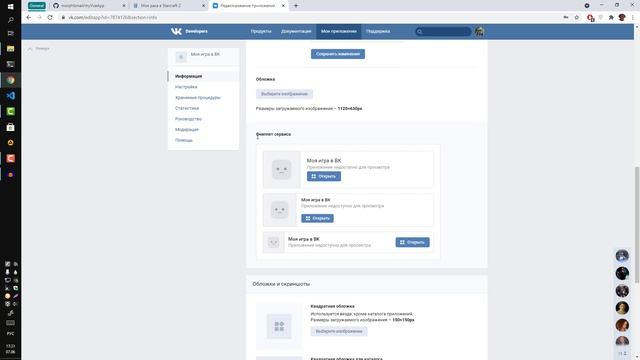
Task: Close the GitHub tab
Action: pos(124,6)
